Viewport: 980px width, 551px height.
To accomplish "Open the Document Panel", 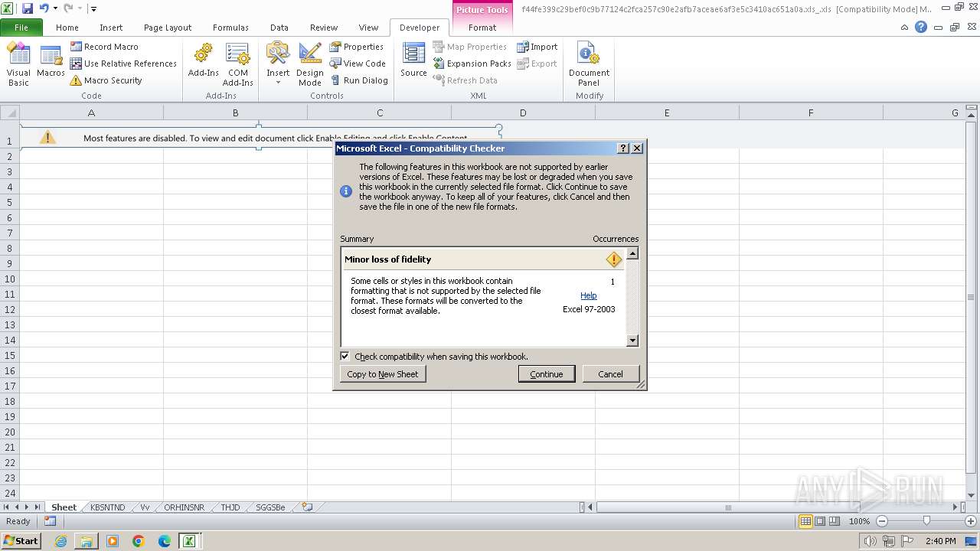I will (589, 65).
